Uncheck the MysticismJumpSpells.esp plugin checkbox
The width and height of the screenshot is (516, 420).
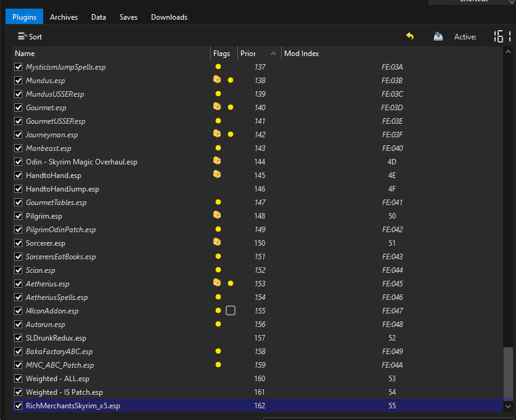tap(18, 67)
